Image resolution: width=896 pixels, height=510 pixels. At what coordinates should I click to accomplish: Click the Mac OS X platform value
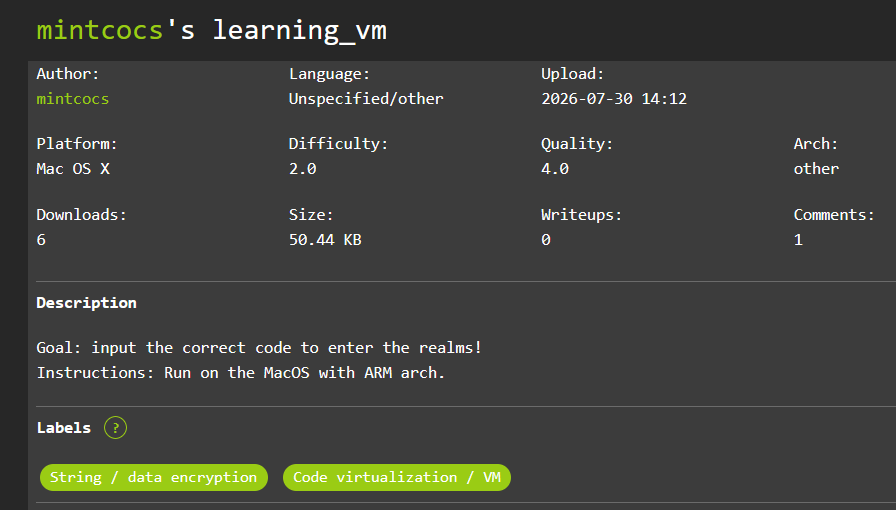click(x=73, y=169)
